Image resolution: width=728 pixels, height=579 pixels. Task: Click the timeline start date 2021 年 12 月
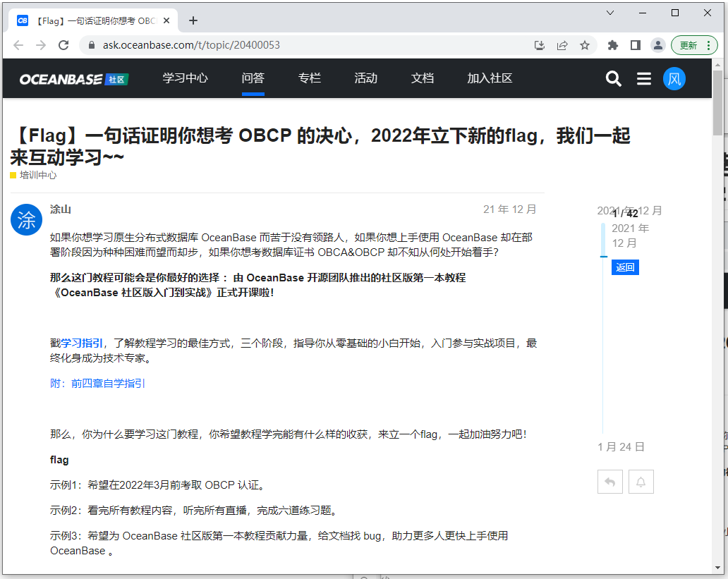(629, 211)
